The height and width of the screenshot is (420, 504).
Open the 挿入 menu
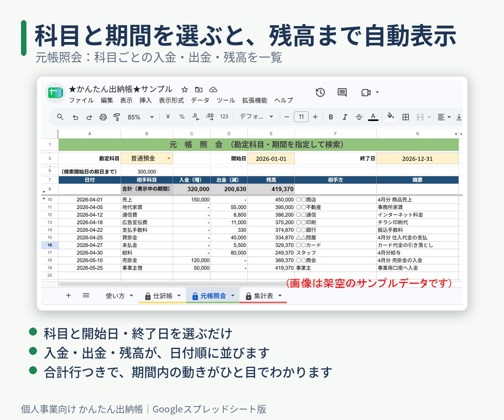pyautogui.click(x=145, y=100)
